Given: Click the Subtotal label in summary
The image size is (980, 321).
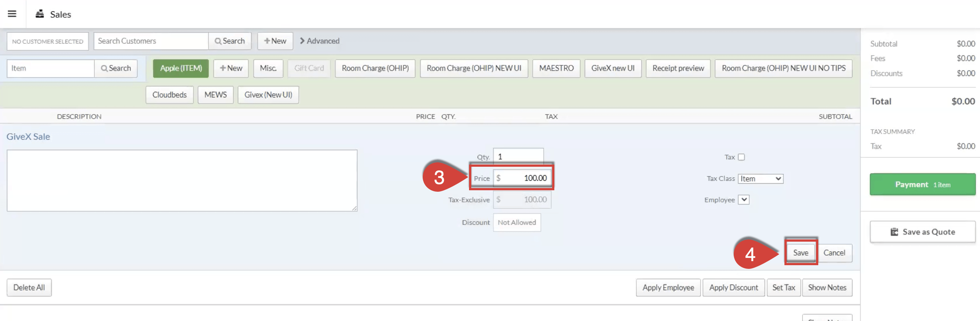Looking at the screenshot, I should [x=883, y=44].
